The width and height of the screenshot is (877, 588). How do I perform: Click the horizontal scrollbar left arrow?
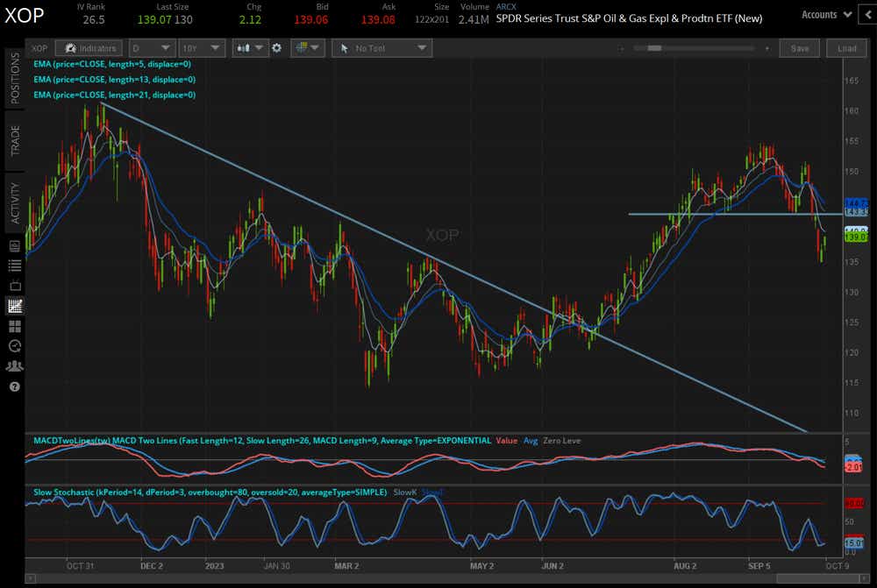[30, 579]
